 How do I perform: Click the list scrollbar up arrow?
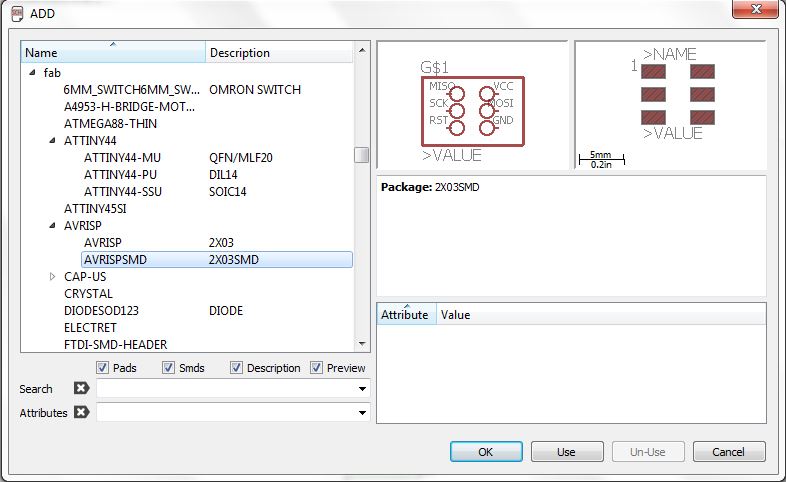362,50
